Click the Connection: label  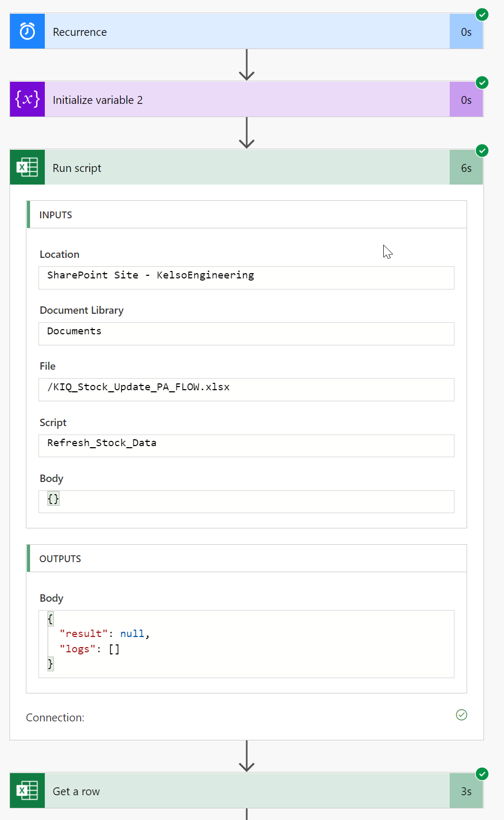click(55, 718)
